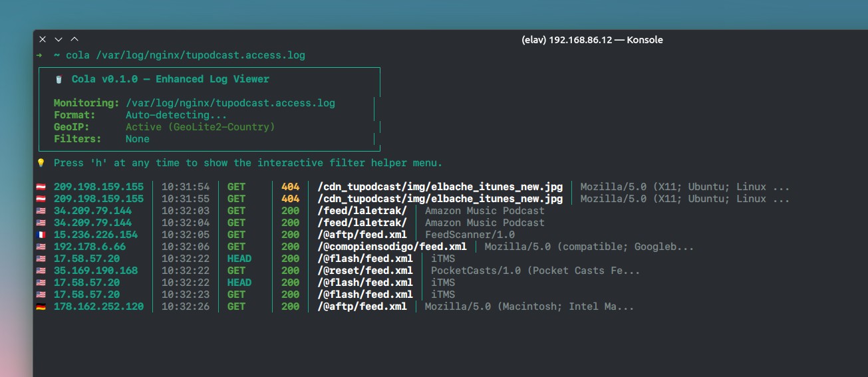Click the 'Cola v0.1.0 — Enhanced Log Viewer' heading
Image resolution: width=868 pixels, height=377 pixels.
tap(170, 79)
